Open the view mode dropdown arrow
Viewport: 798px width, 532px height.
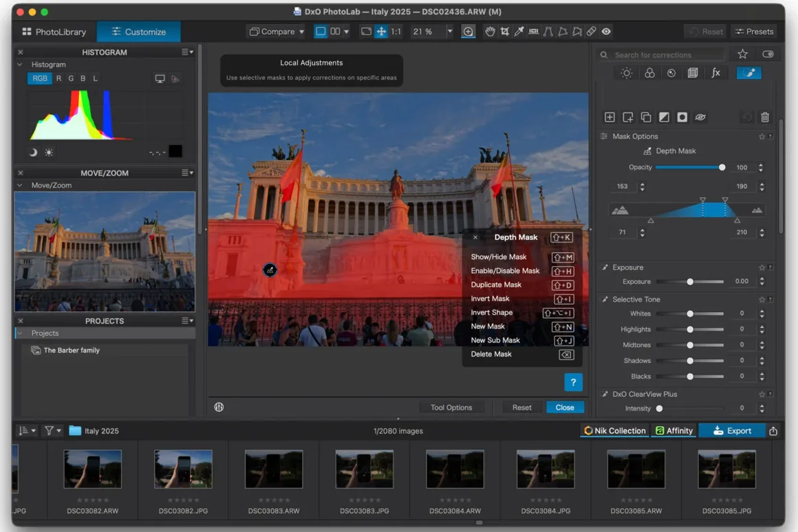click(347, 32)
